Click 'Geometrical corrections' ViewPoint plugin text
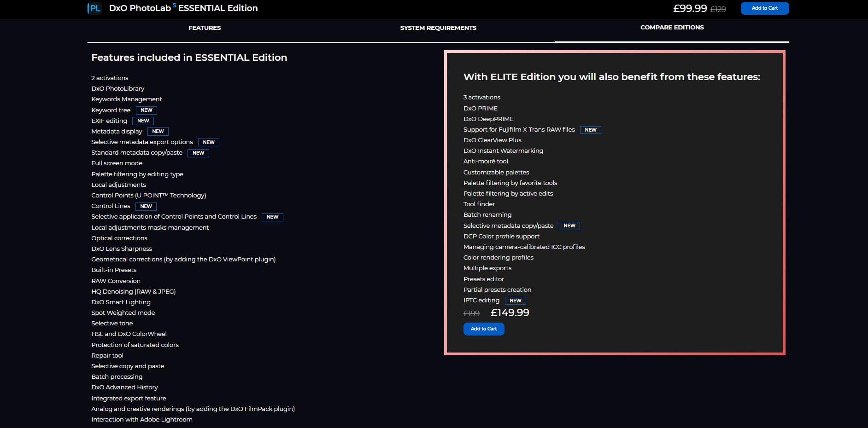The width and height of the screenshot is (868, 428). (x=183, y=260)
